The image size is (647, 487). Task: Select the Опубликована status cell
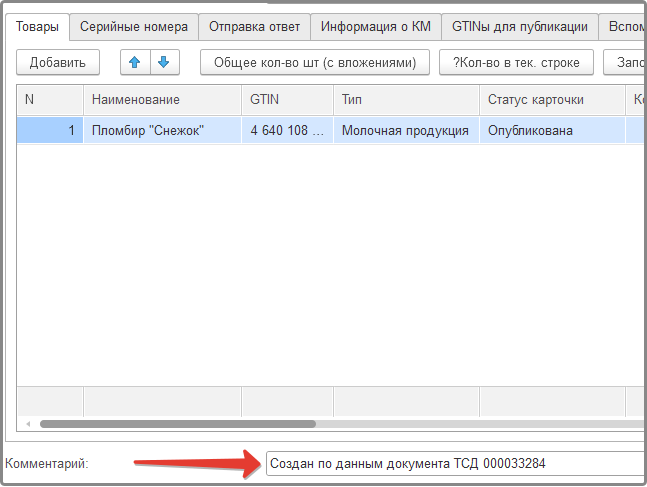click(552, 130)
